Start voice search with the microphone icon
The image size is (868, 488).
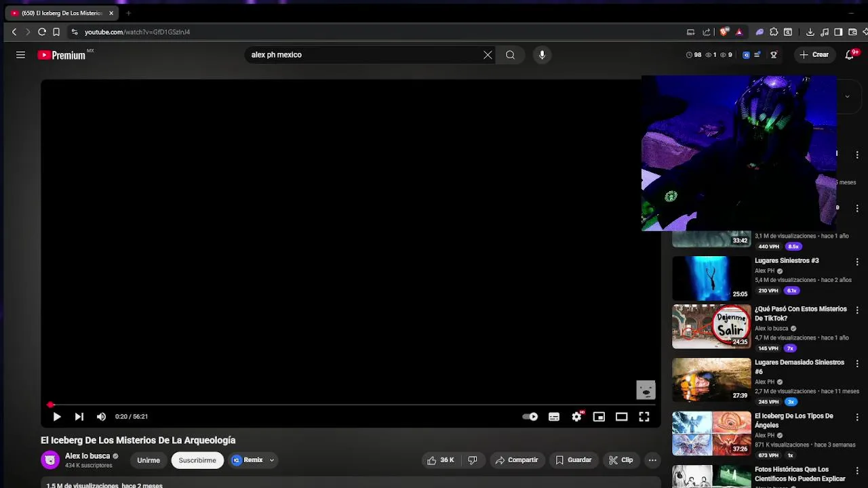542,55
